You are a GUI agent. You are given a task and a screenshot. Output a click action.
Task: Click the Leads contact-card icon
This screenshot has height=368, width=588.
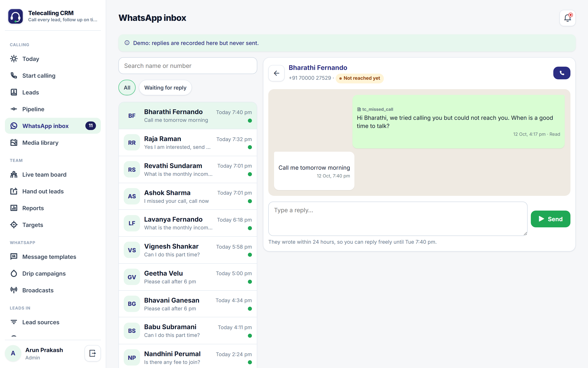click(14, 92)
